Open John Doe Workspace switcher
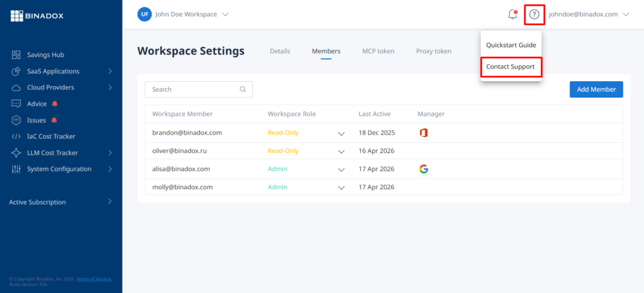 point(183,14)
